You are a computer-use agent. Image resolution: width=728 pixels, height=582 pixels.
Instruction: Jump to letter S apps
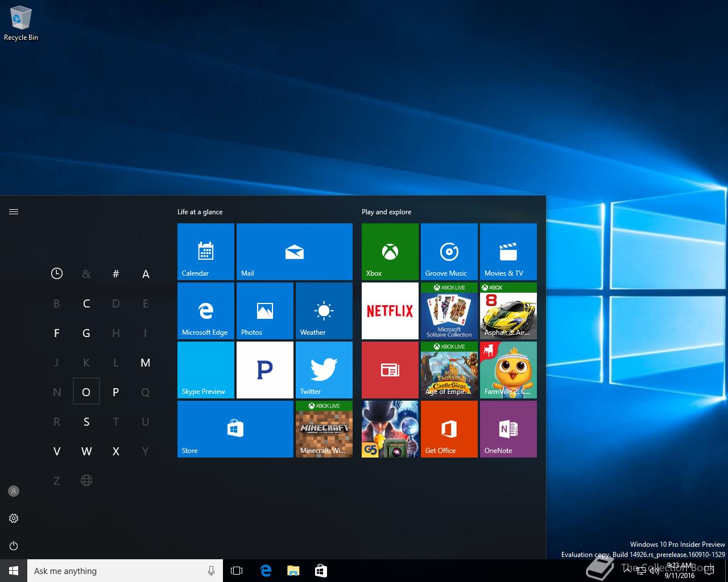[86, 422]
